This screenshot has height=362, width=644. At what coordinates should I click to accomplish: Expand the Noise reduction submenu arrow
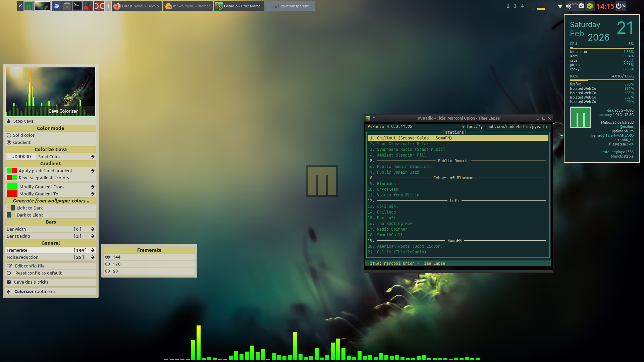(x=93, y=257)
